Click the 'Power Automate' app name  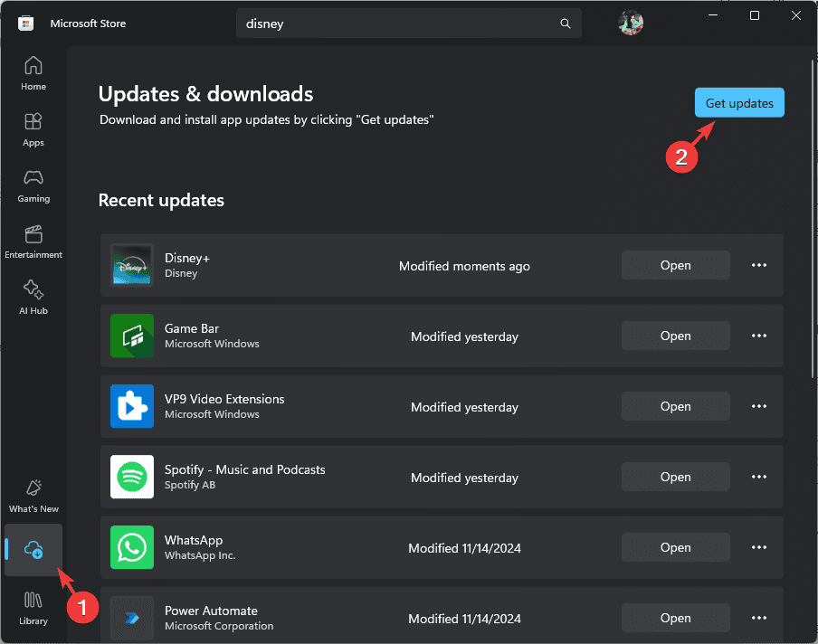211,611
